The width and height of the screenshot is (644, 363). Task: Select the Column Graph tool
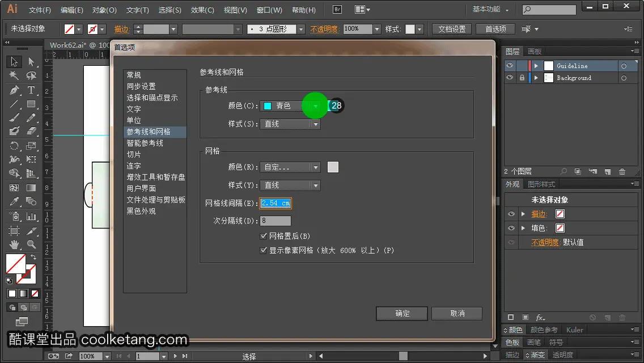31,216
